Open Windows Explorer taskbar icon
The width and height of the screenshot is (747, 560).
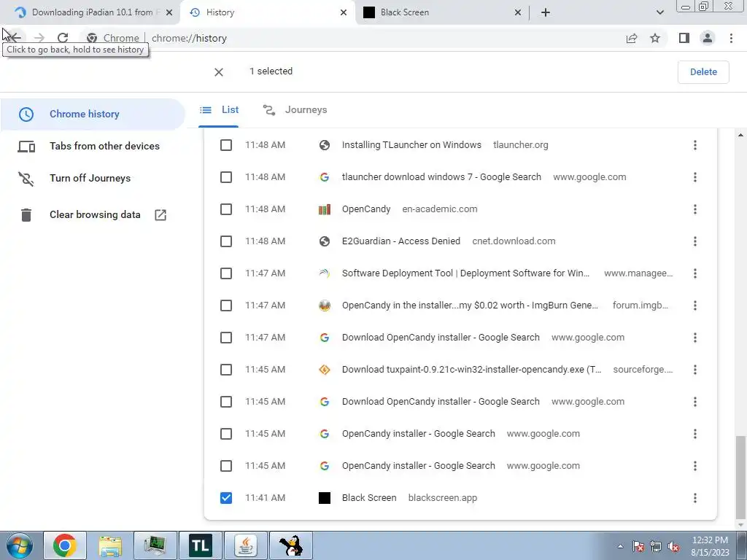pos(110,545)
